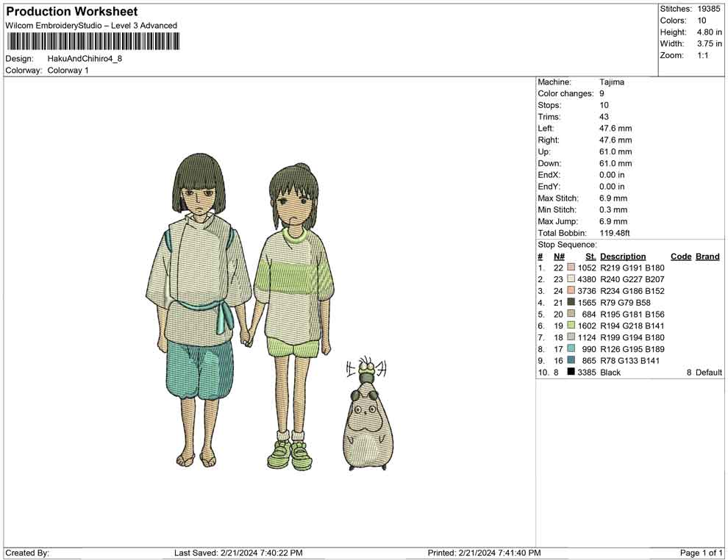
Task: Click the Max Jump value 6.9 mm
Action: click(x=613, y=221)
